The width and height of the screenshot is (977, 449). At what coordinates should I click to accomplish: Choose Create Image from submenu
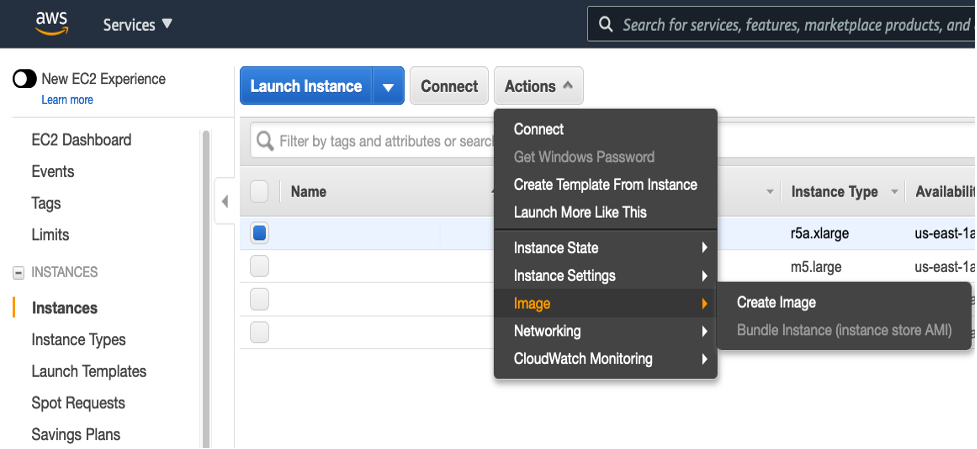click(776, 303)
